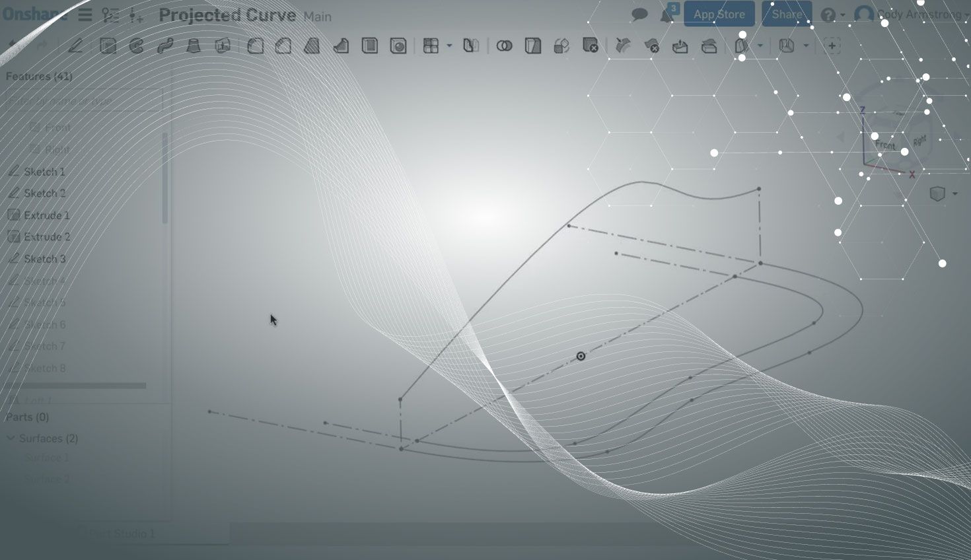Click the Extrude tool icon
The height and width of the screenshot is (560, 971).
108,46
